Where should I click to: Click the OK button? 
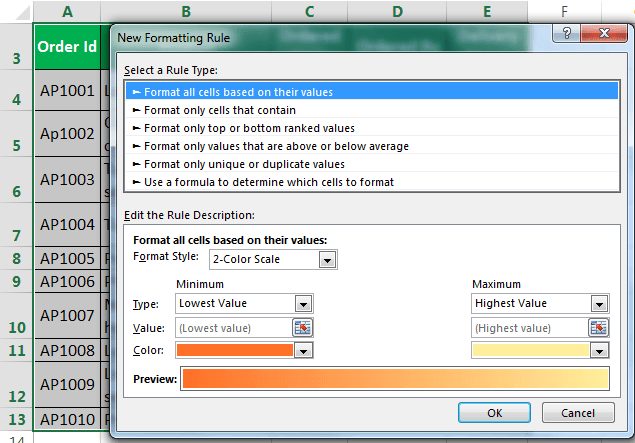[494, 412]
